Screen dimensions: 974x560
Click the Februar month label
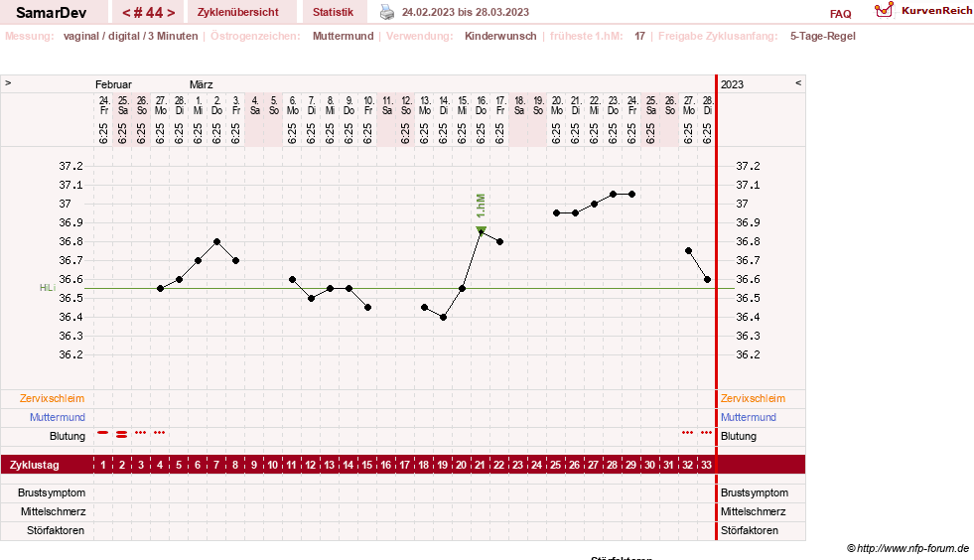(113, 84)
